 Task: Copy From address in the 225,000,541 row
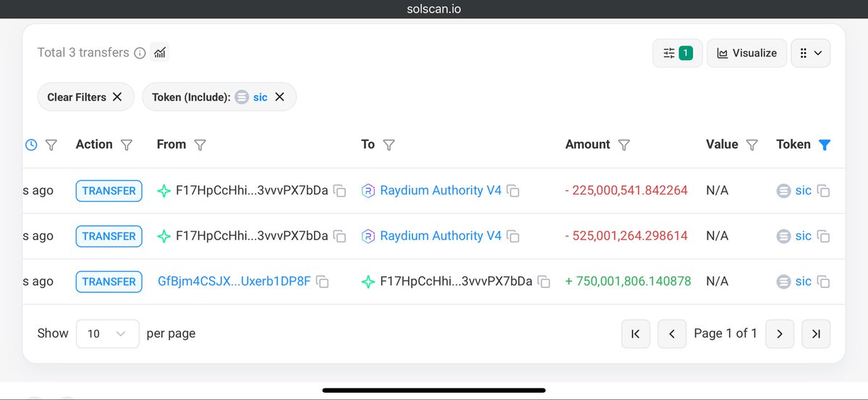coord(340,192)
